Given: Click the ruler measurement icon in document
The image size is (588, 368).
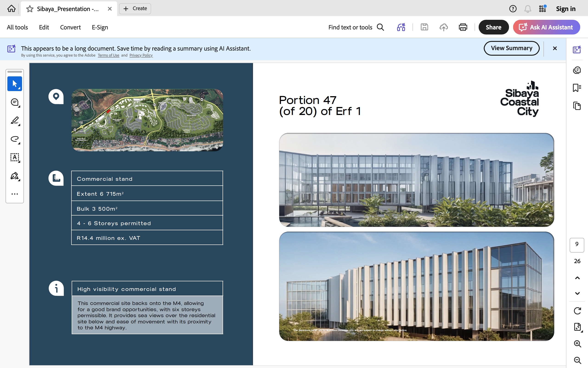Looking at the screenshot, I should pos(56,178).
